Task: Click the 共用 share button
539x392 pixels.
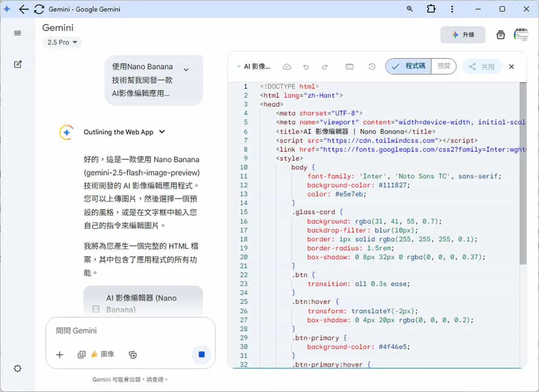Action: [482, 67]
